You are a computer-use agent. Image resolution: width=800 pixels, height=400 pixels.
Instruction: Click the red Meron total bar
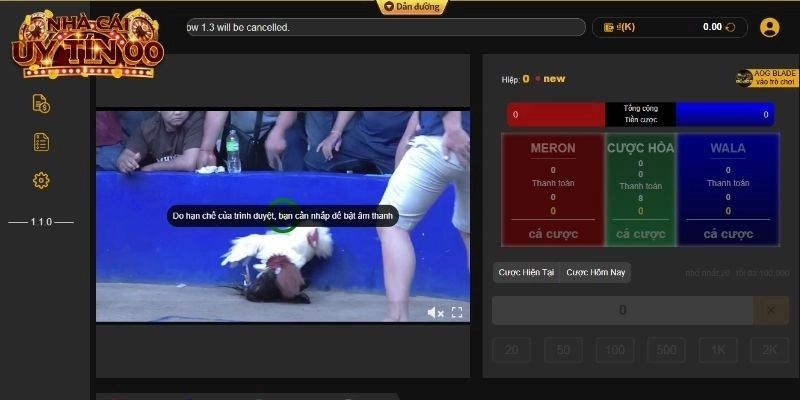tap(556, 114)
